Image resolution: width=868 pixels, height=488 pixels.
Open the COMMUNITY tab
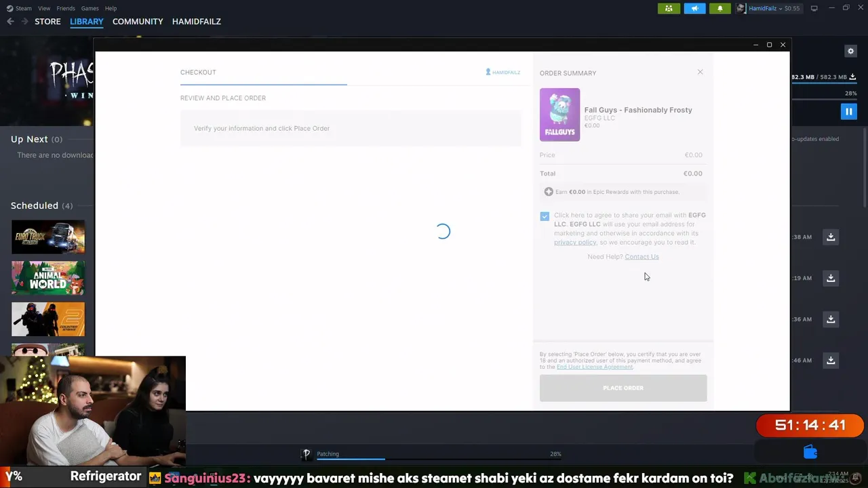pyautogui.click(x=138, y=22)
